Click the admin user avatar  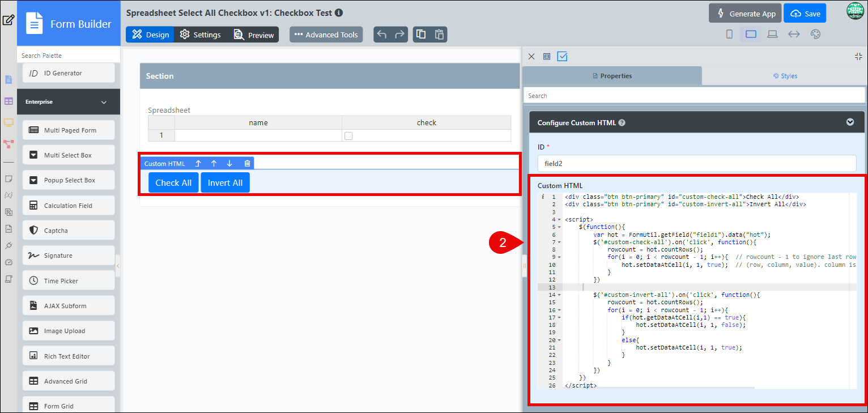click(856, 11)
